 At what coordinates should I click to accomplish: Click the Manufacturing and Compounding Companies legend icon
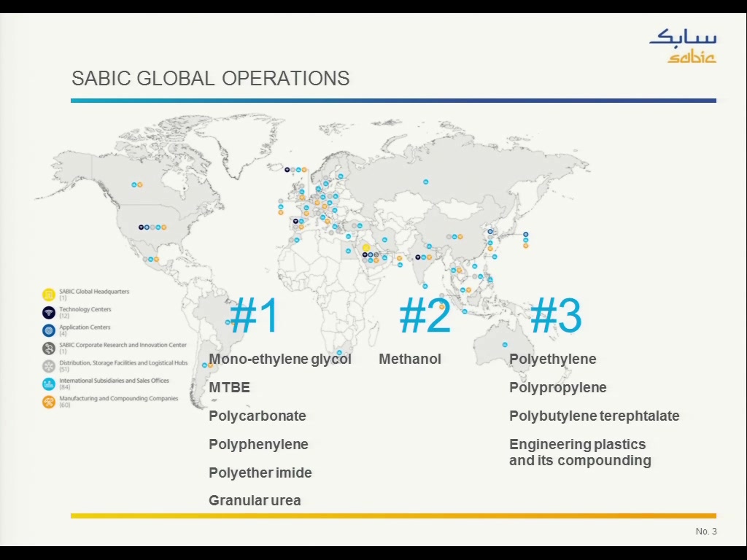(49, 402)
